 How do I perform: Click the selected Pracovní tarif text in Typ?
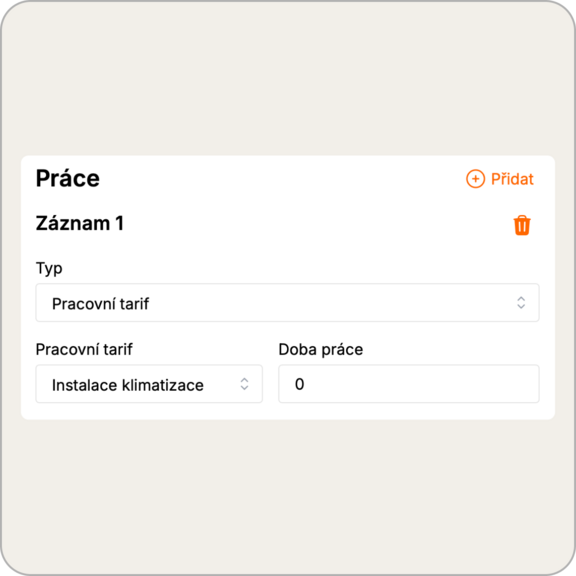pyautogui.click(x=100, y=304)
